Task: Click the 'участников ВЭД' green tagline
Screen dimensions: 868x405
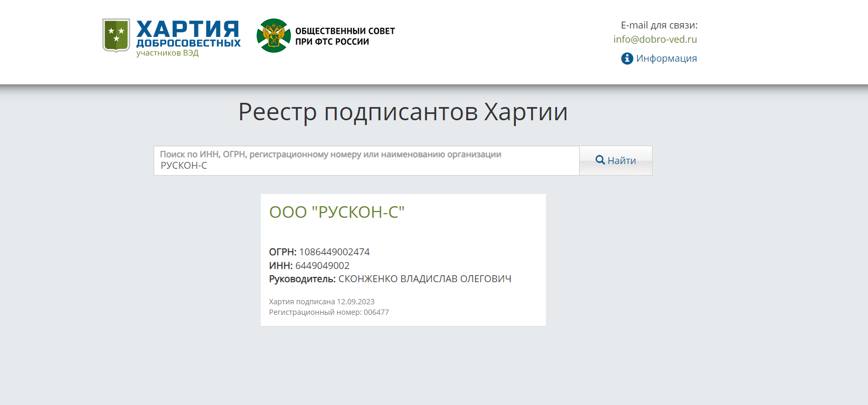Action: [x=167, y=53]
